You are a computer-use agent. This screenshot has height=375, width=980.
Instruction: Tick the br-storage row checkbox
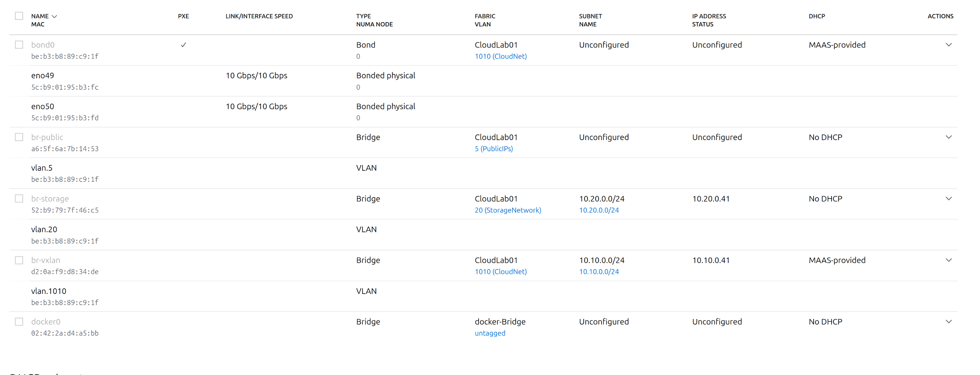(x=19, y=198)
